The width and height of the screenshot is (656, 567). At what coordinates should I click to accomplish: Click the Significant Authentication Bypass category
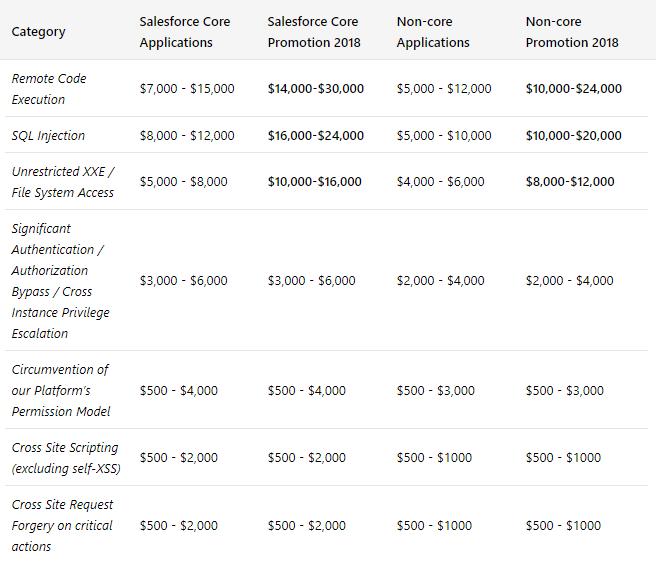click(x=61, y=281)
